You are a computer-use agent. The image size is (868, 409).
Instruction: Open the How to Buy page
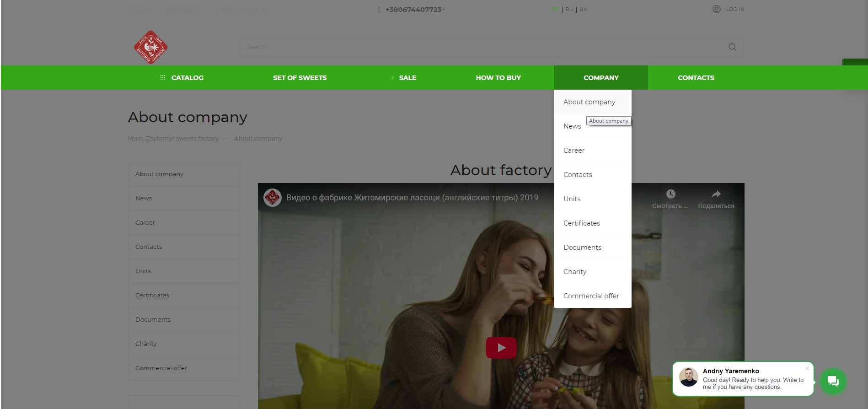pos(498,78)
